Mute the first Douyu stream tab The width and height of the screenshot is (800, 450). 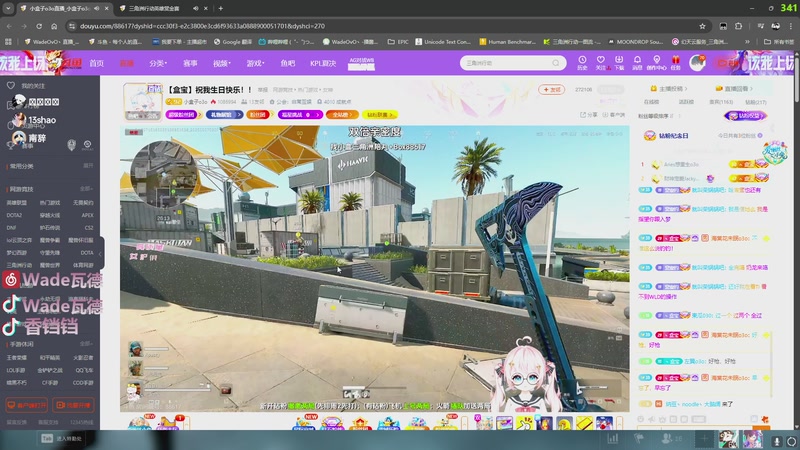pyautogui.click(x=97, y=8)
